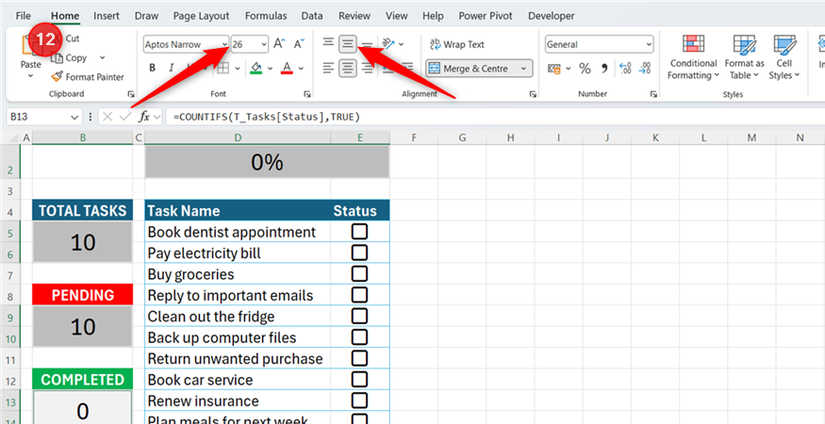The width and height of the screenshot is (825, 424).
Task: Tick checkbox for Renew insurance
Action: tap(360, 400)
